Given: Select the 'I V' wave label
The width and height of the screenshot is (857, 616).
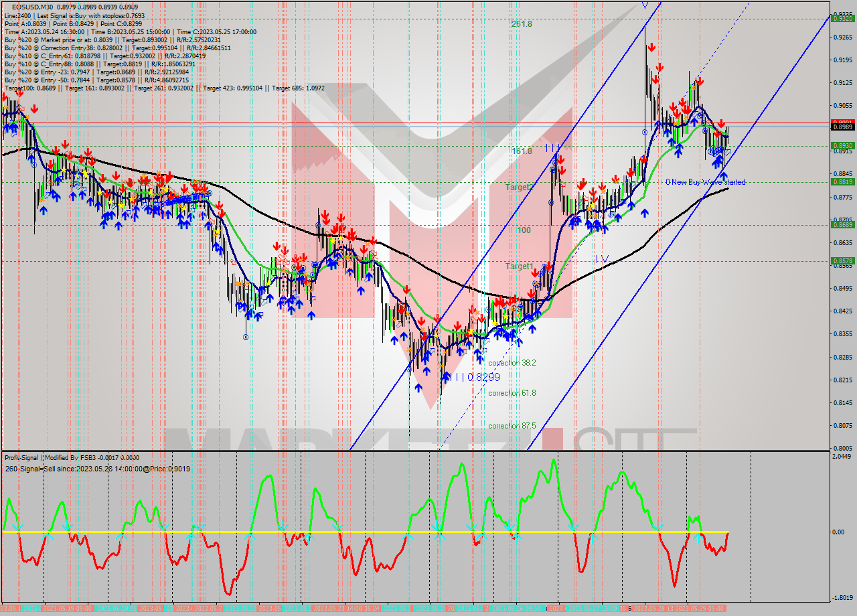Looking at the screenshot, I should click(x=602, y=259).
